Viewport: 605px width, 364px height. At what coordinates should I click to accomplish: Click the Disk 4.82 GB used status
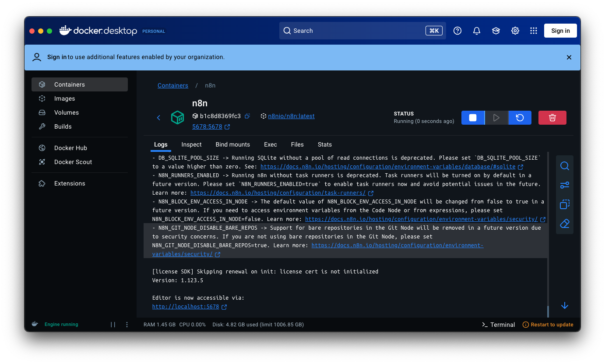click(258, 325)
